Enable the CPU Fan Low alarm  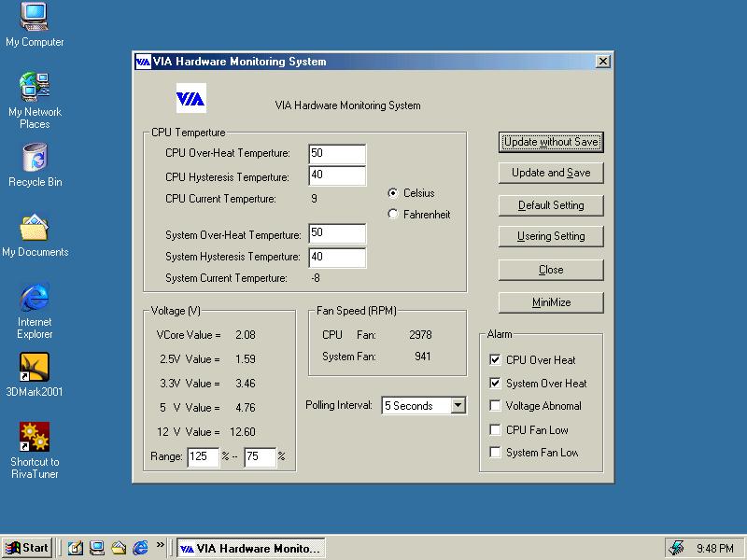pyautogui.click(x=495, y=430)
